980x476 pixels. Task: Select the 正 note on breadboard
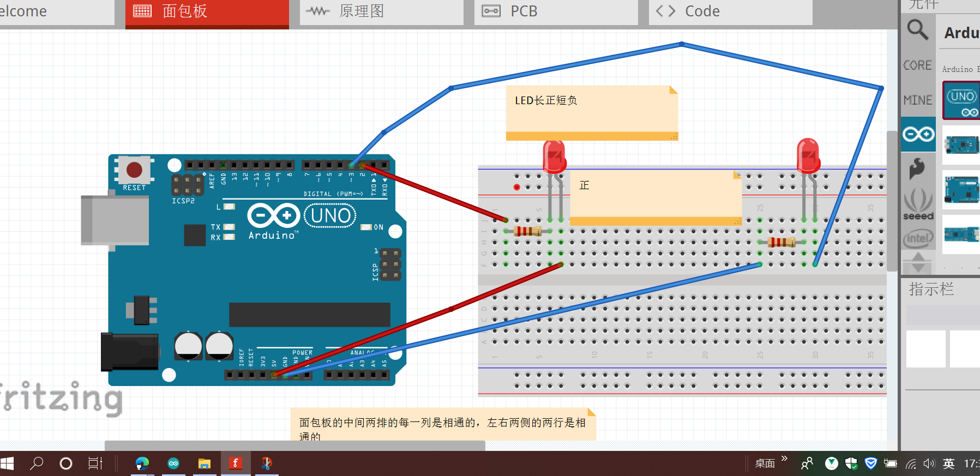point(656,198)
